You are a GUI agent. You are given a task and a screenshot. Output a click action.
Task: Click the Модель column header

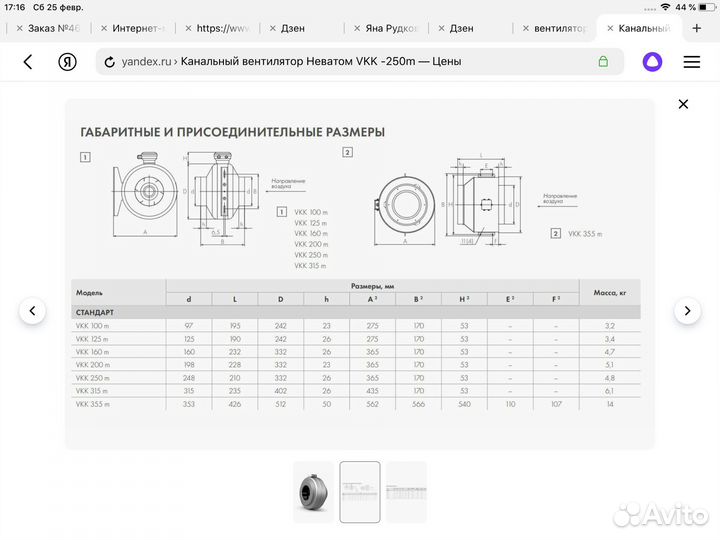(x=89, y=292)
